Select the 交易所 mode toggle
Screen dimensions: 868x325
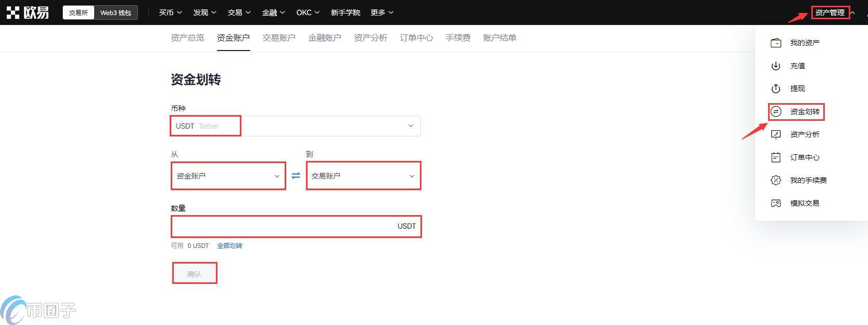(x=79, y=12)
